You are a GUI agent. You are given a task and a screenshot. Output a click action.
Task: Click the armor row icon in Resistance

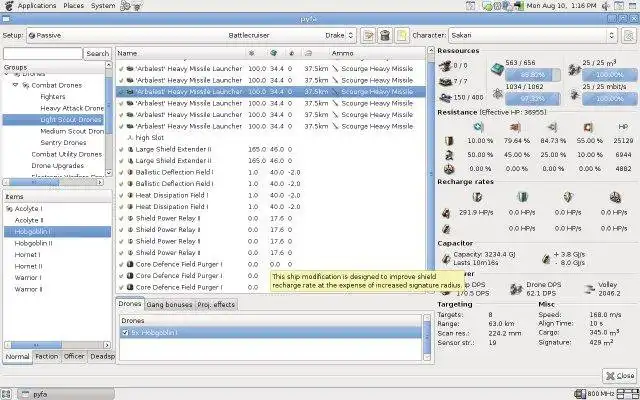coord(449,155)
